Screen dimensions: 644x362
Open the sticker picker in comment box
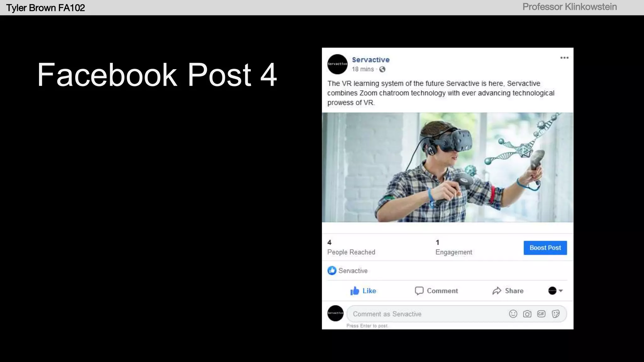[x=556, y=314]
